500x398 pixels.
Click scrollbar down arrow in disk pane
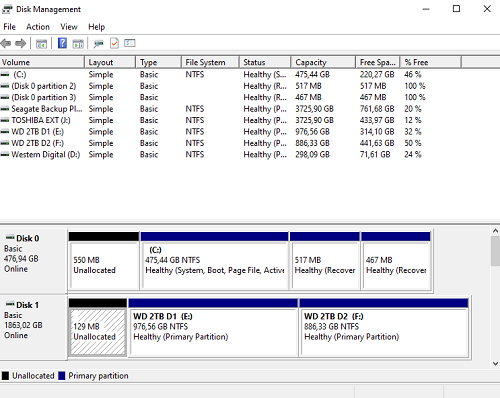pyautogui.click(x=495, y=364)
